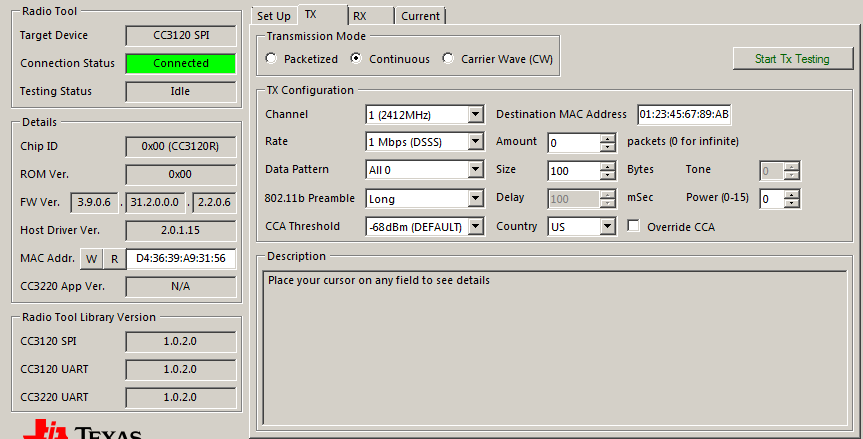Screen dimensions: 863x439
Task: Click the FW Ver. 31.2.0.0.0 field
Action: pos(155,202)
